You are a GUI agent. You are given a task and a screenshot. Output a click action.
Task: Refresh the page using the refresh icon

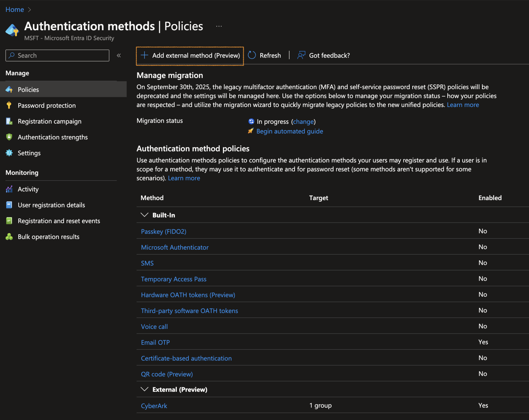pyautogui.click(x=252, y=55)
